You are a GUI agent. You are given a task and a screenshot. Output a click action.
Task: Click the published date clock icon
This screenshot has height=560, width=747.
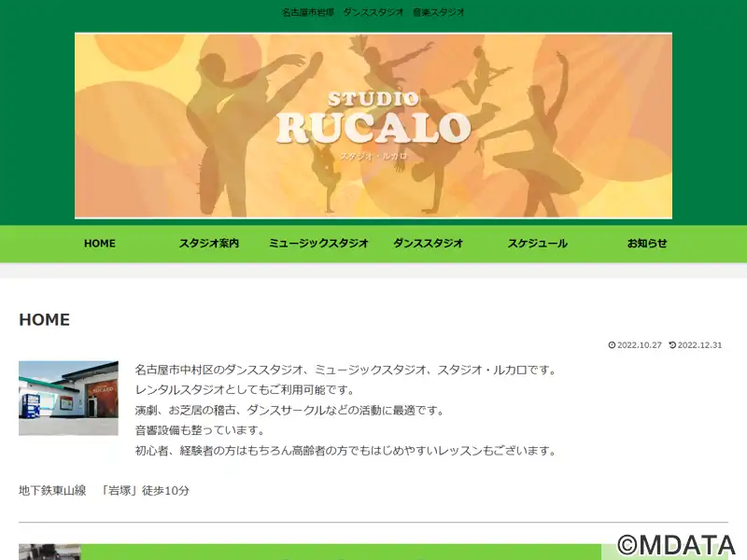[x=612, y=345]
